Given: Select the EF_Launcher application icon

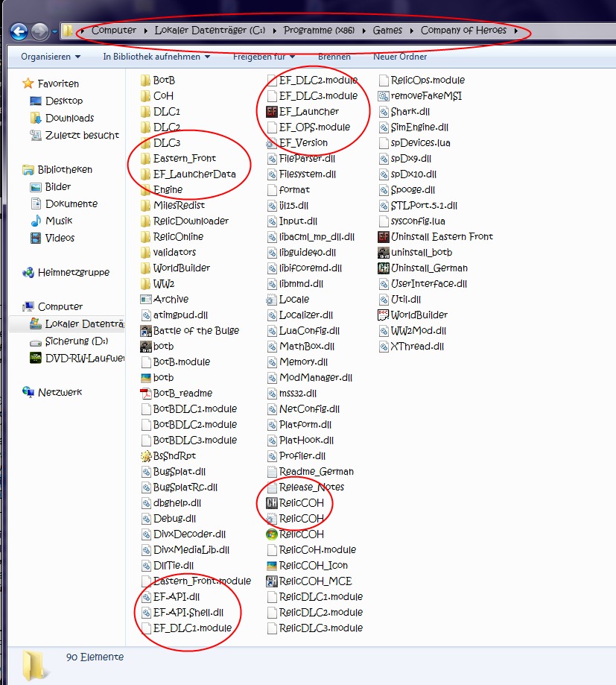Looking at the screenshot, I should (x=272, y=111).
